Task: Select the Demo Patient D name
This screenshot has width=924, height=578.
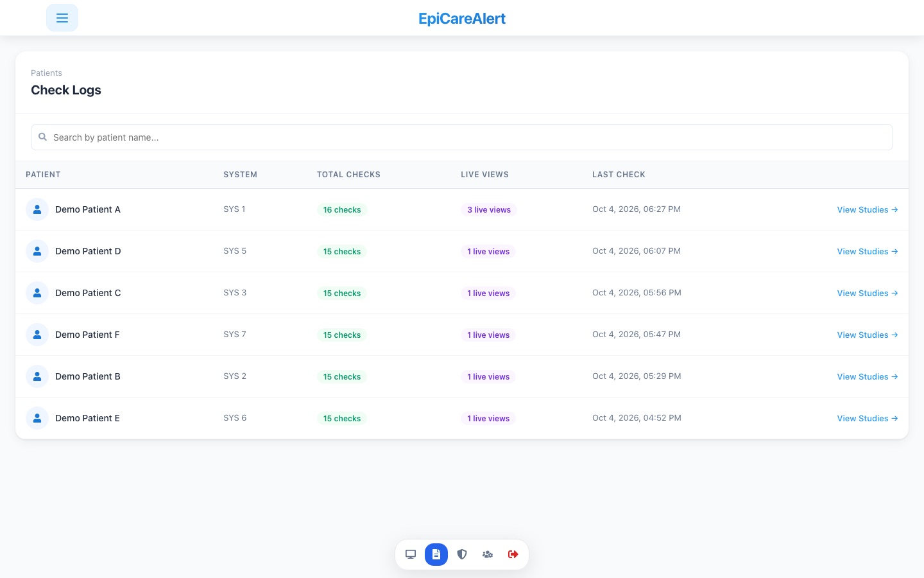Action: (88, 251)
